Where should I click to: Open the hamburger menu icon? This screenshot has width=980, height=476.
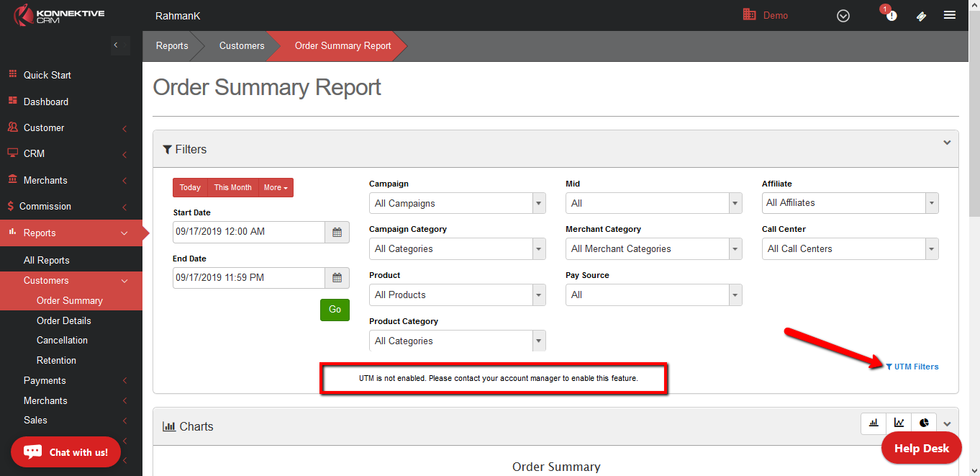click(x=950, y=15)
